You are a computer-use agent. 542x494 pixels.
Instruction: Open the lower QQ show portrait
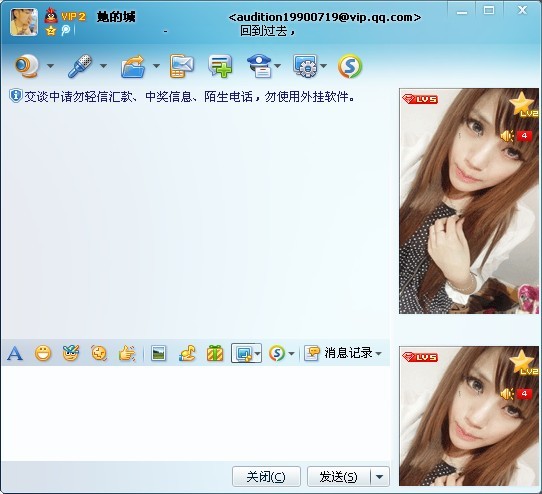[469, 416]
